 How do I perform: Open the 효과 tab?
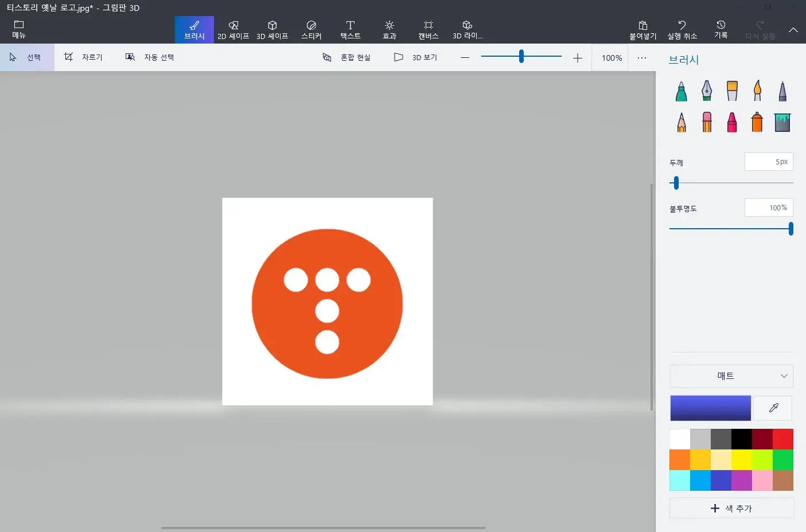coord(390,29)
